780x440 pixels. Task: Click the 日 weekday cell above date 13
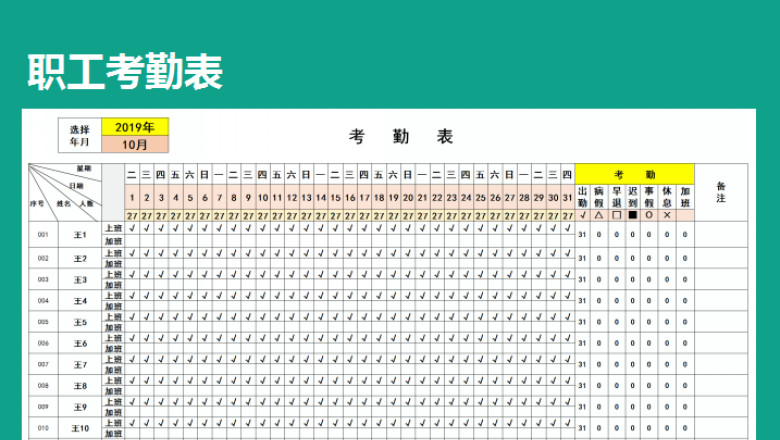tap(306, 175)
